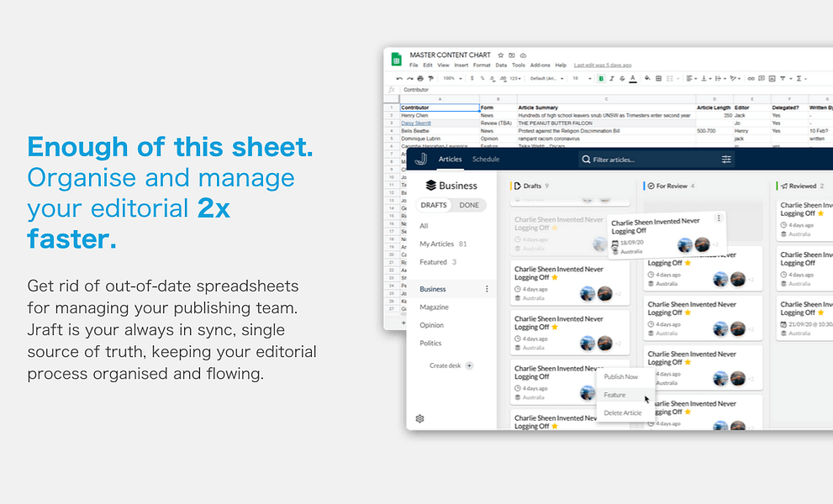Image resolution: width=833 pixels, height=504 pixels.
Task: Click the formula bar showing Contributor
Action: (x=616, y=90)
